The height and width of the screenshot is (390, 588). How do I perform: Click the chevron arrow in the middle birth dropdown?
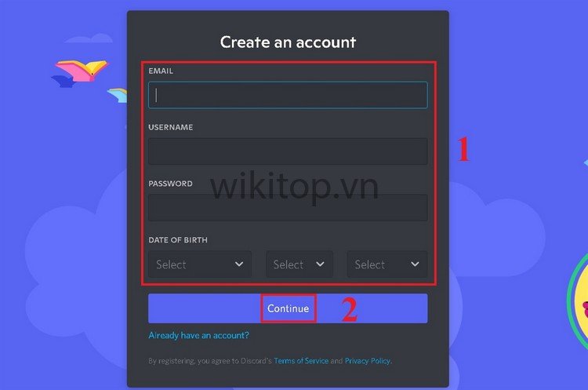tap(320, 264)
